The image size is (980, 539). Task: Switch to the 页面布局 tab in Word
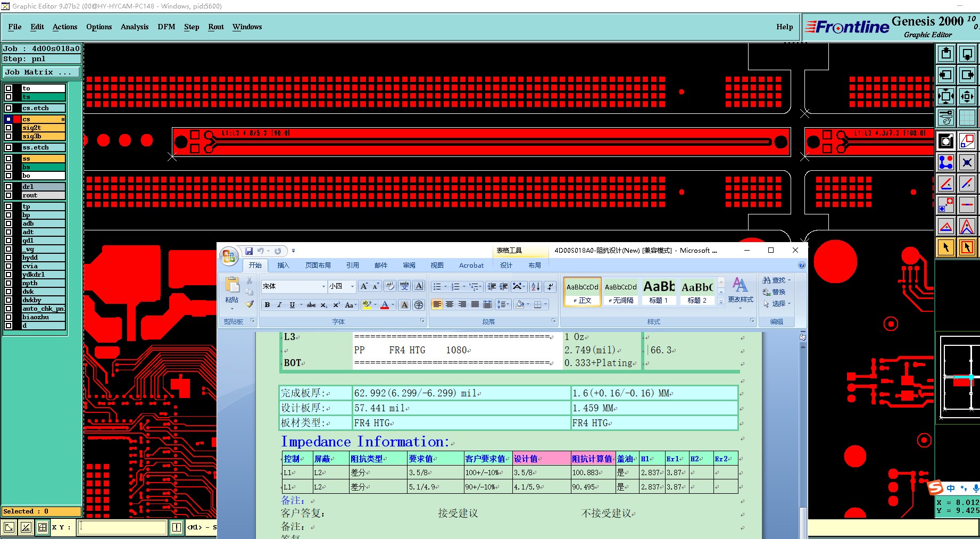point(318,265)
